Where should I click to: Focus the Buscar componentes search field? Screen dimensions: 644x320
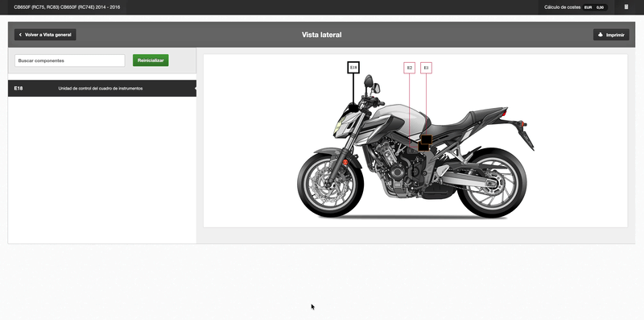click(x=70, y=60)
